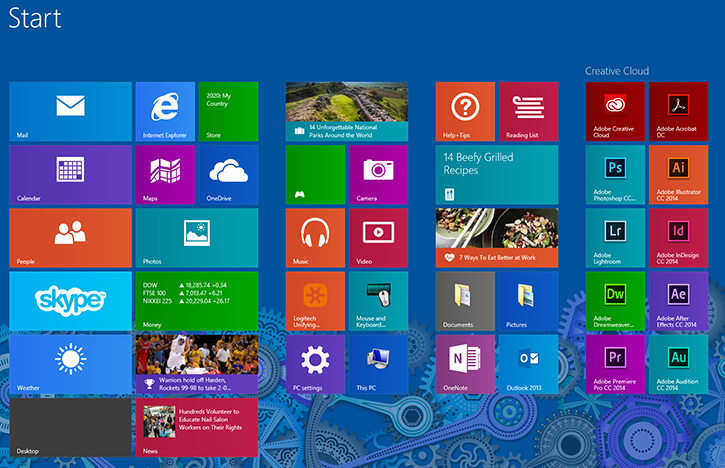Open the Mouse and Keyboard tile

(x=379, y=301)
